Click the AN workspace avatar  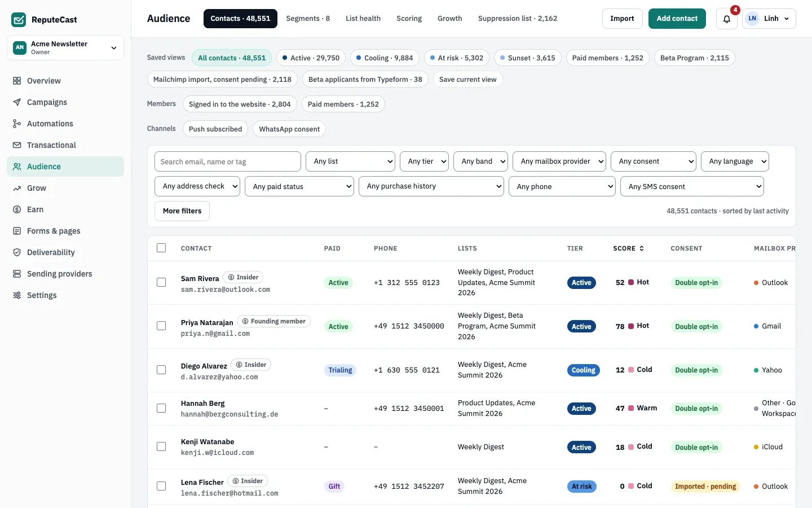[20, 47]
